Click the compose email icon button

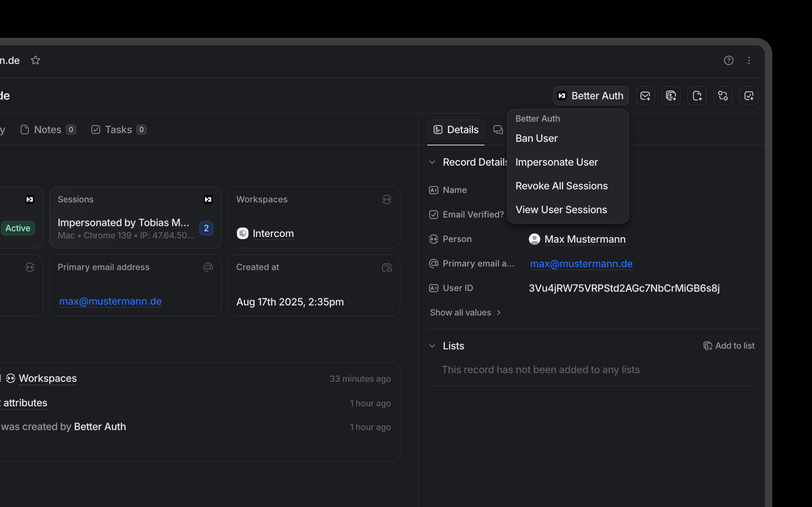click(645, 96)
